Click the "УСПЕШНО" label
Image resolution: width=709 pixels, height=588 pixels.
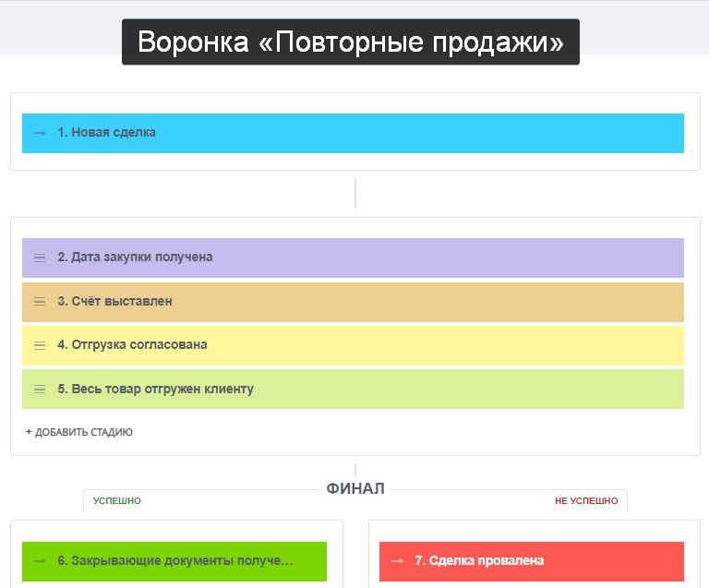coord(117,501)
